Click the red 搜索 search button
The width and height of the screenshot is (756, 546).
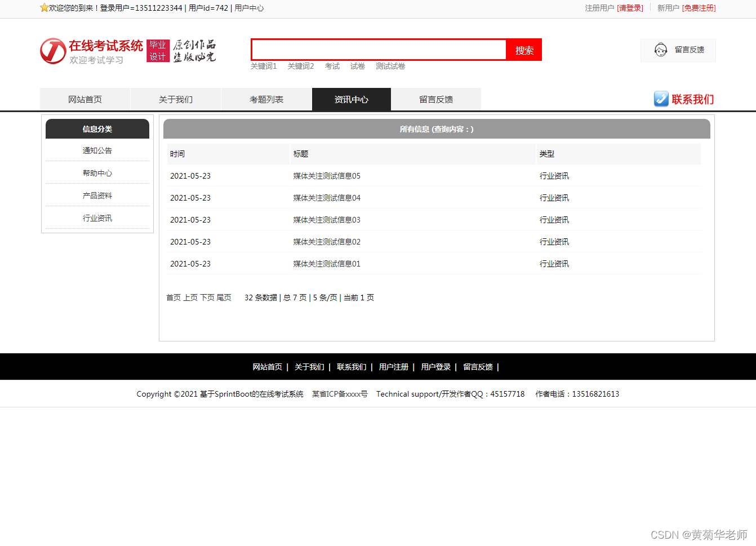point(524,50)
